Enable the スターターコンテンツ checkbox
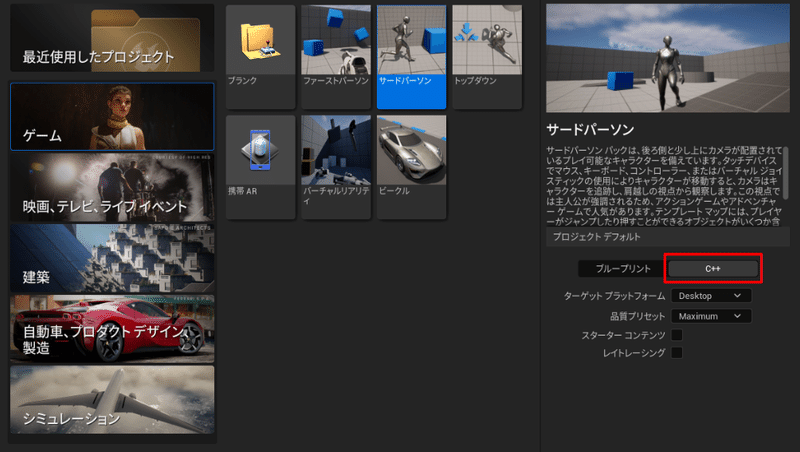 (x=677, y=335)
